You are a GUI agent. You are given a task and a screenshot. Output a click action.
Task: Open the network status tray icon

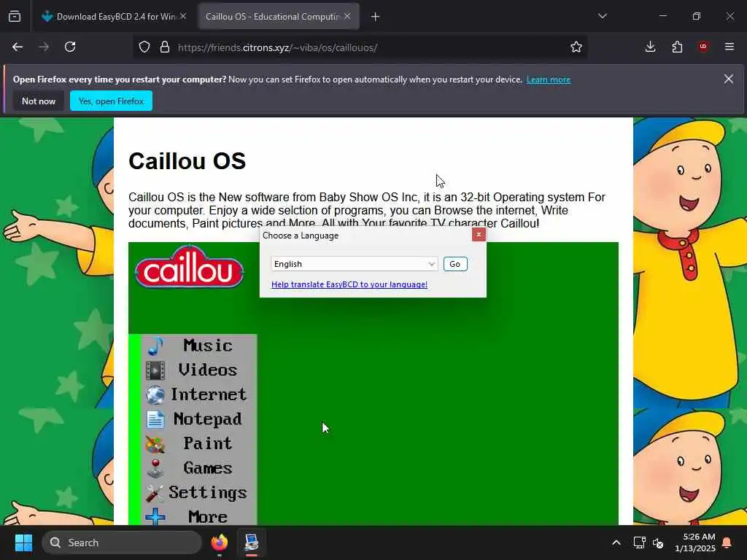tap(639, 542)
